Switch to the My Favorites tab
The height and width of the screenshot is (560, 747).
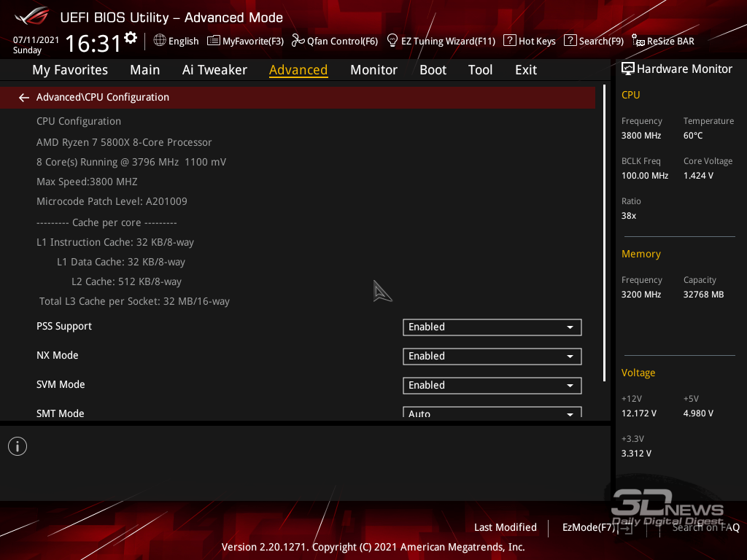point(70,70)
